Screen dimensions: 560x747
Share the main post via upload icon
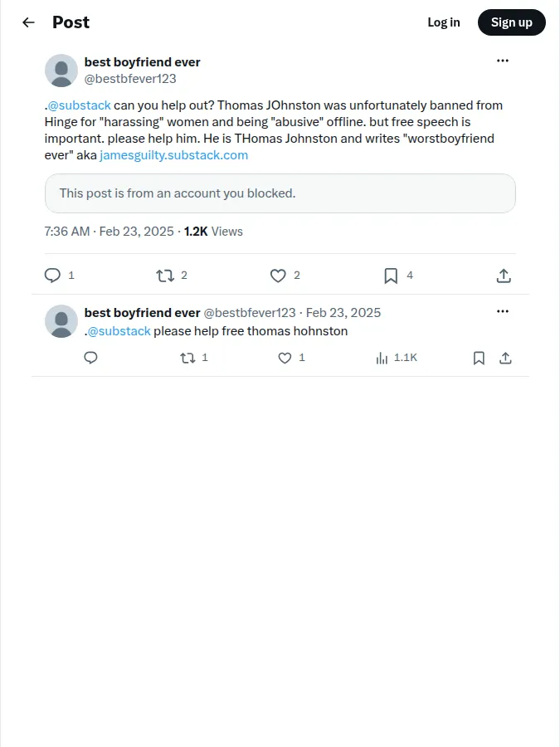504,276
